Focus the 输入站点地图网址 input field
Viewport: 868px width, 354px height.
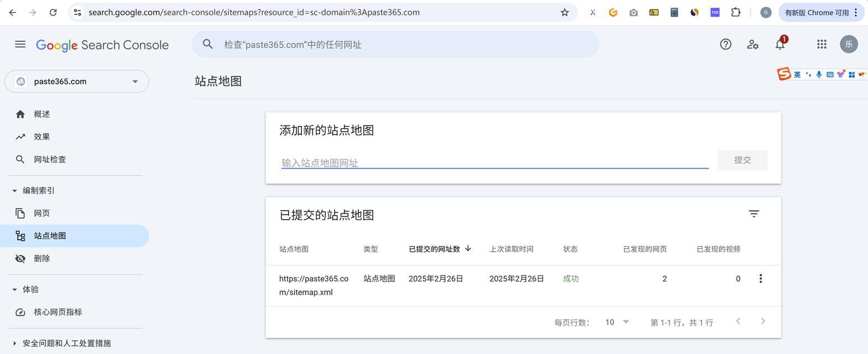pos(495,163)
